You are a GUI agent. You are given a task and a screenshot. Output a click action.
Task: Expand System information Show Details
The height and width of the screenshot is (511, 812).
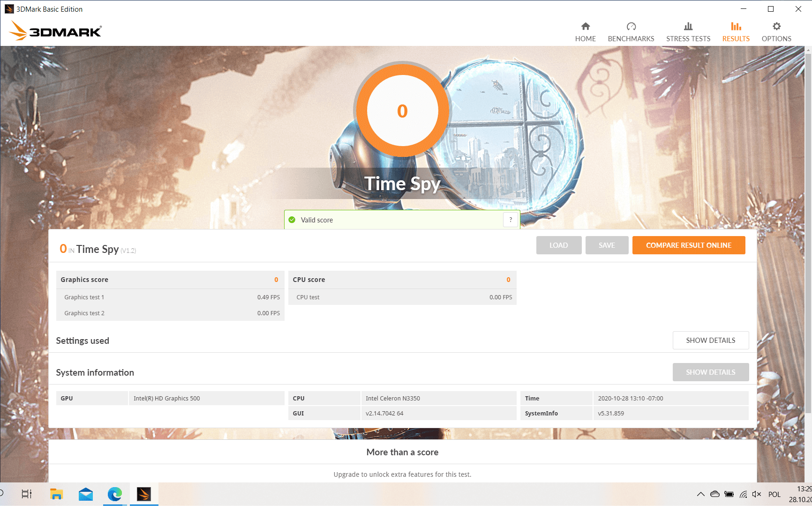pos(710,372)
